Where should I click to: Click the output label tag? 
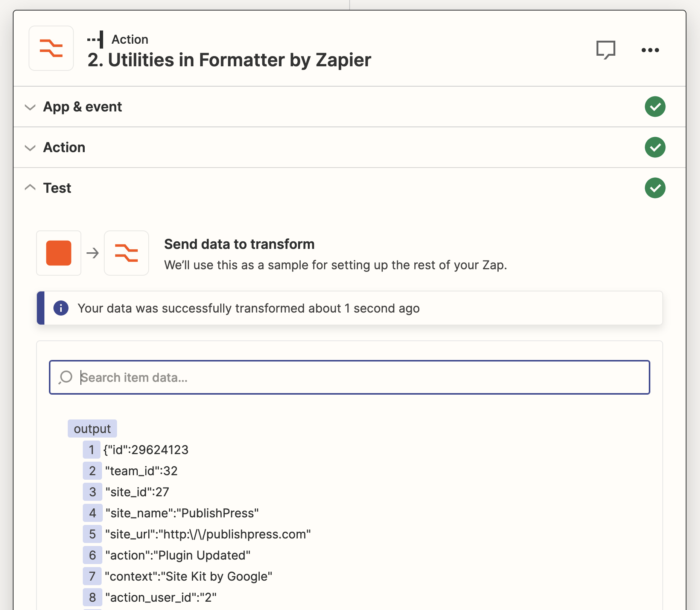click(92, 428)
